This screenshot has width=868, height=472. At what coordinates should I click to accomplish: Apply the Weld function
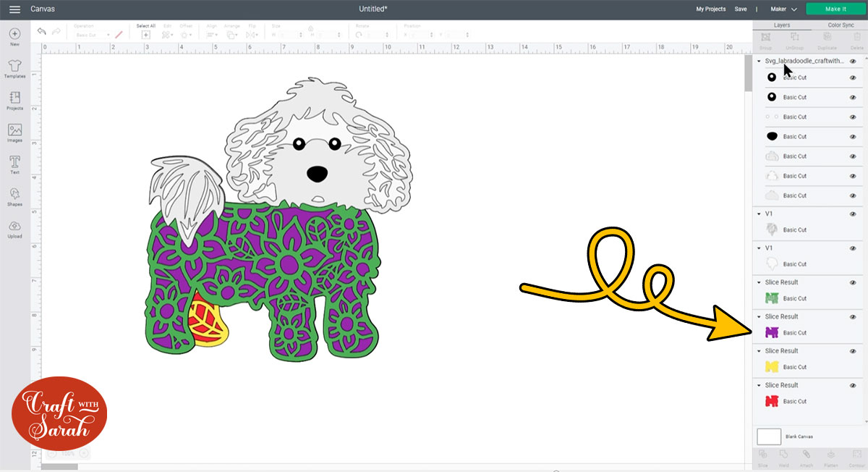point(783,458)
